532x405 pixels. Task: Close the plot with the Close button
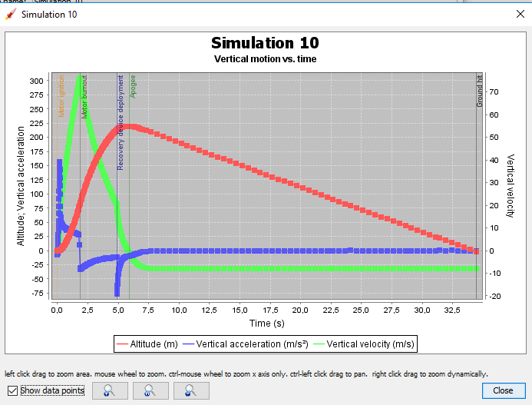[504, 390]
